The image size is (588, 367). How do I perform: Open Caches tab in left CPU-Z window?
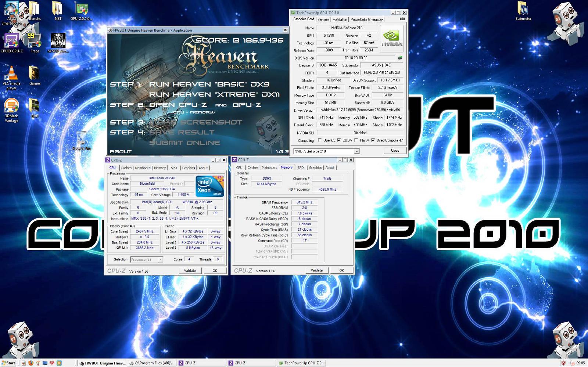[x=126, y=168]
